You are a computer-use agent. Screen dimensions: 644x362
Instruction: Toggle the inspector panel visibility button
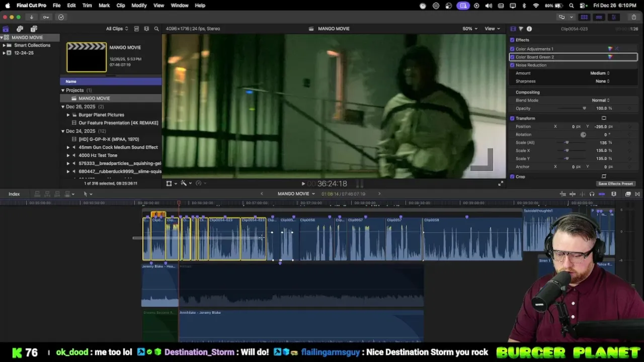[613, 17]
